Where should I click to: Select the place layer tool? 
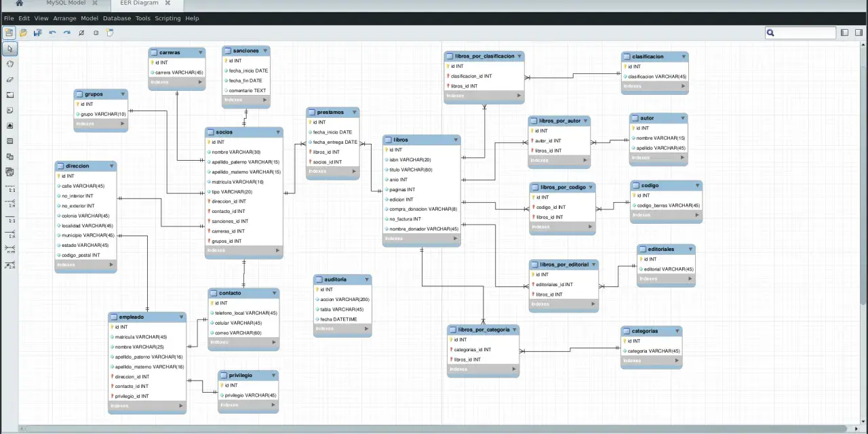(9, 95)
